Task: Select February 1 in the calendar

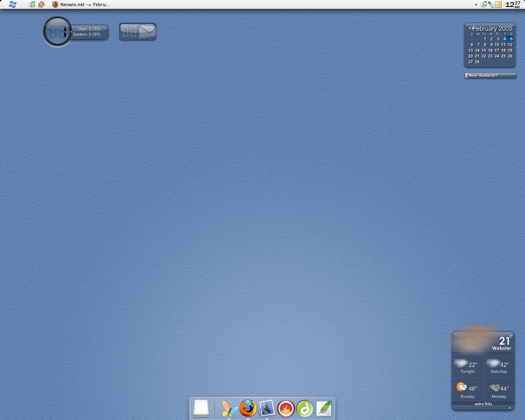Action: click(x=485, y=39)
